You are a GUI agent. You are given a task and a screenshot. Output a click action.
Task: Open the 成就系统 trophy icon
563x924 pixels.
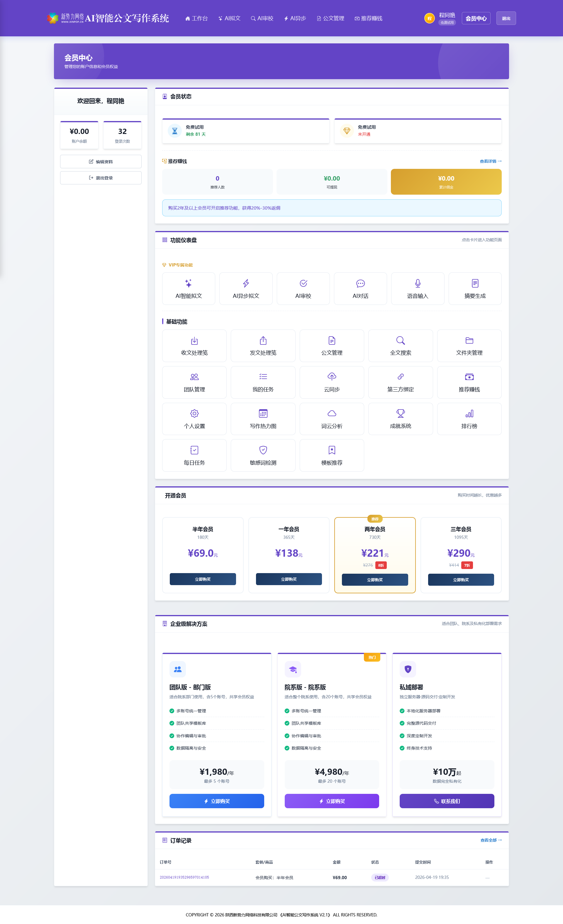pos(400,413)
